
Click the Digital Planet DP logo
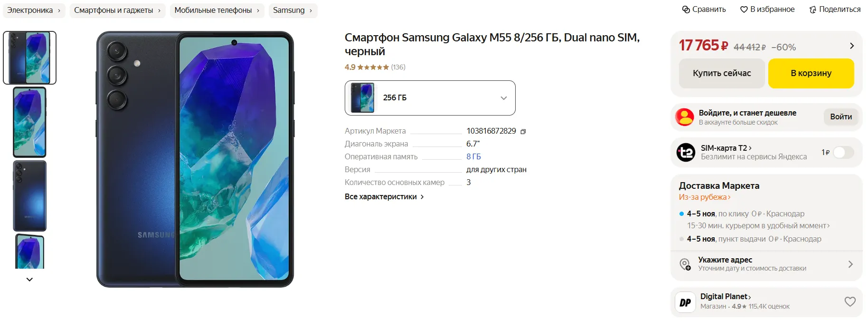tap(685, 302)
